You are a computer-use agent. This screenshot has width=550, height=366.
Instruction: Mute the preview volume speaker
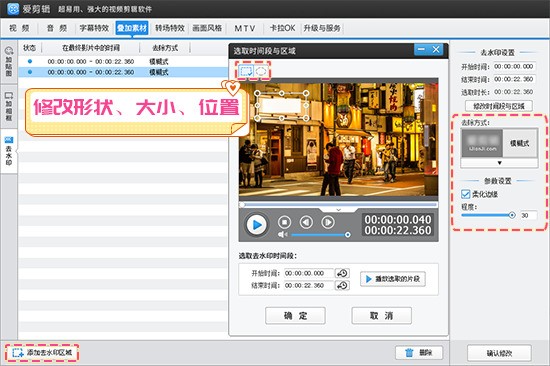point(282,234)
